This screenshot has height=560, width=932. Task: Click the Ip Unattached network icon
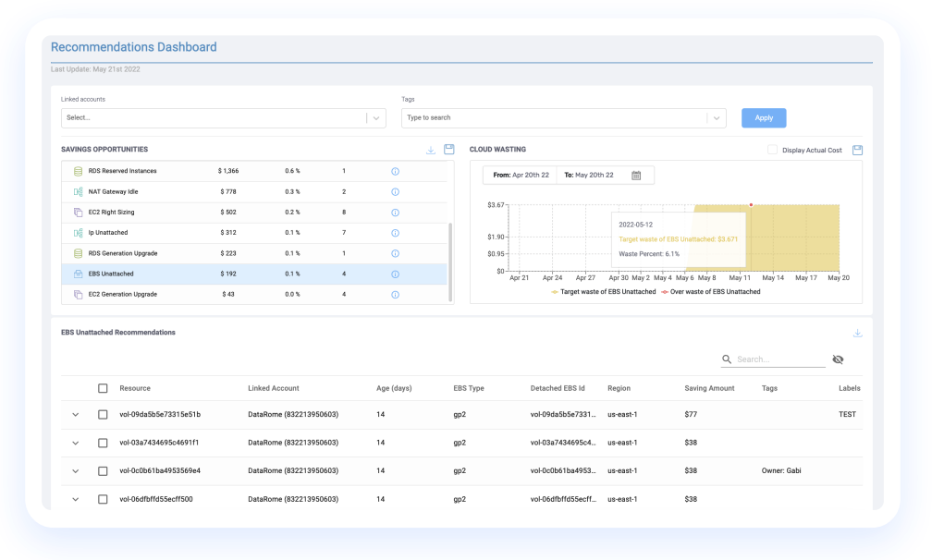78,233
